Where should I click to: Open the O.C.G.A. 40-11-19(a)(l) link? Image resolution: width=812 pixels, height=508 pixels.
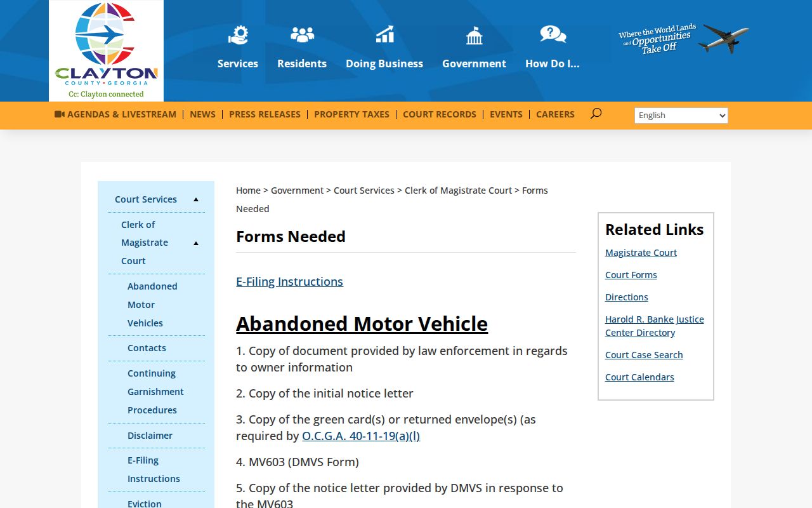(x=361, y=436)
